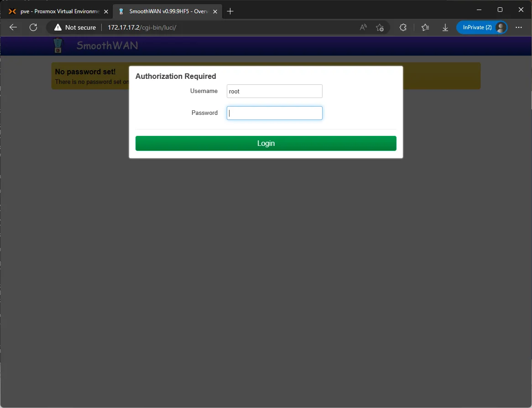Viewport: 532px width, 408px height.
Task: Click the Username label
Action: [204, 91]
